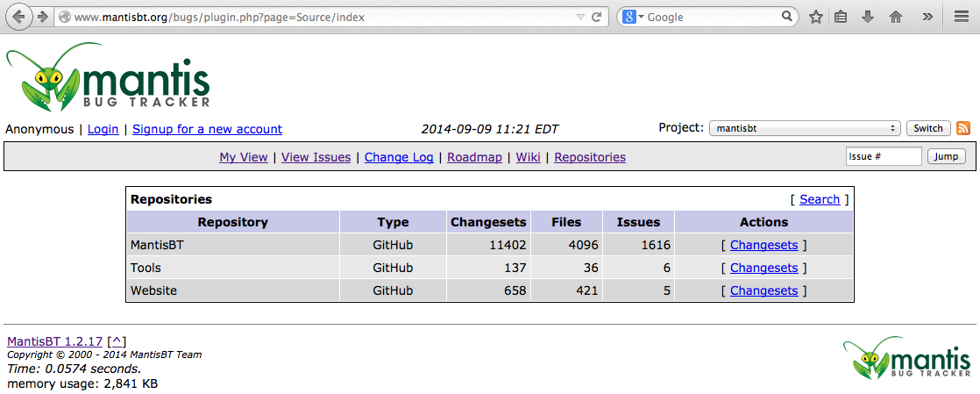Click the bookmark star icon
The image size is (980, 394).
(815, 17)
